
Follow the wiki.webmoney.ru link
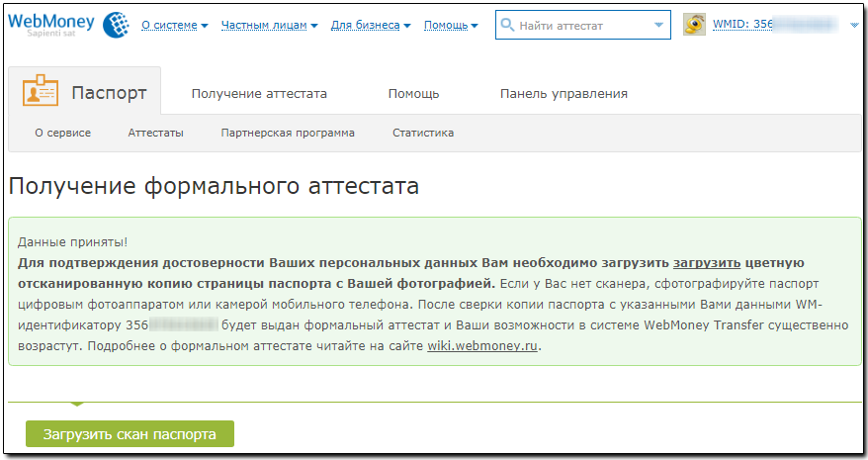(483, 347)
